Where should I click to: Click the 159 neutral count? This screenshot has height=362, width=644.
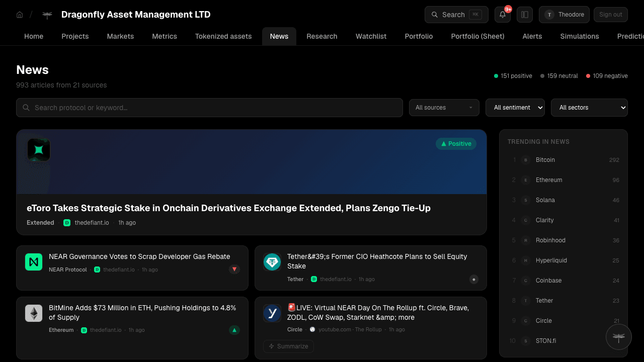pyautogui.click(x=559, y=76)
